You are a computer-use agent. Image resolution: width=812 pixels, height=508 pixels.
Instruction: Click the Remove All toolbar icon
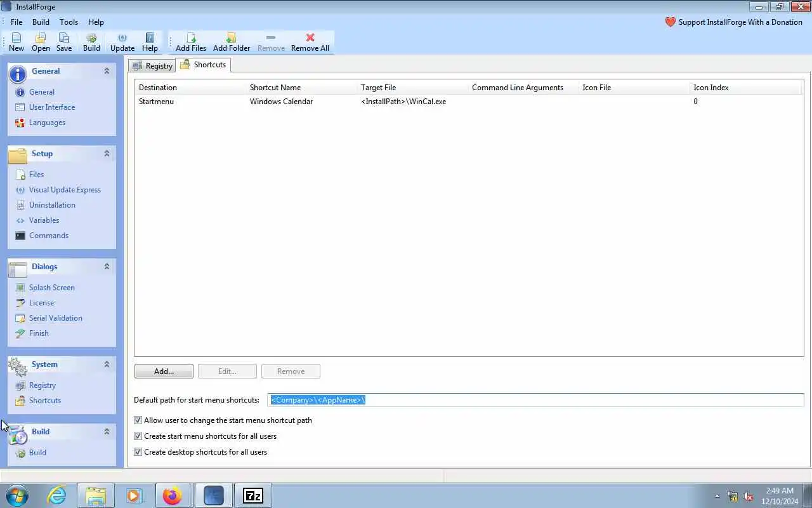(x=310, y=43)
